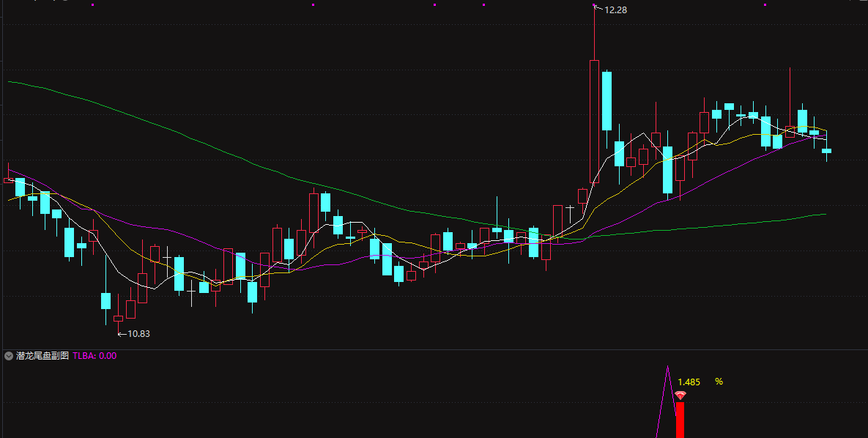Click the yellow % symbol

tap(719, 382)
